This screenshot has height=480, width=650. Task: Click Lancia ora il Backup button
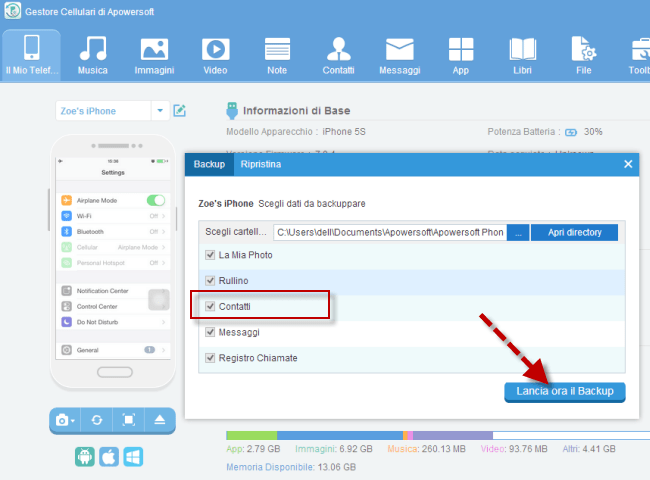pyautogui.click(x=565, y=391)
